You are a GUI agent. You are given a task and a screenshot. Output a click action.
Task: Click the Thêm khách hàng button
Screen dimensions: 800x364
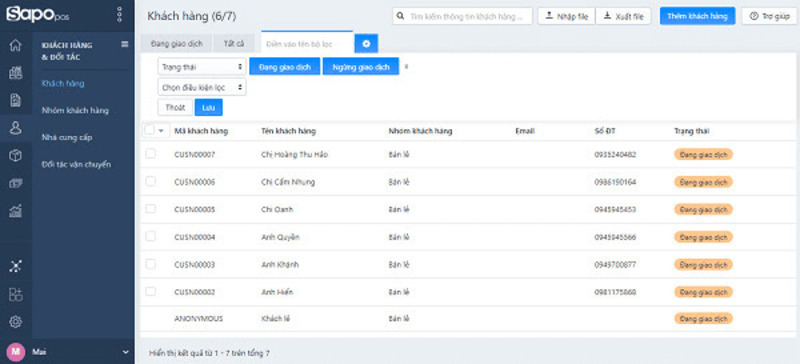697,16
